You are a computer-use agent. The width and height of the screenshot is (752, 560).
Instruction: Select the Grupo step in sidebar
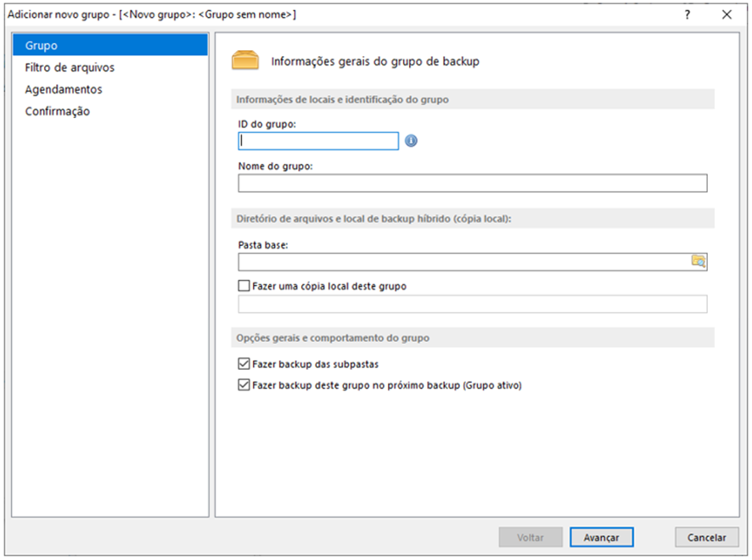(110, 45)
